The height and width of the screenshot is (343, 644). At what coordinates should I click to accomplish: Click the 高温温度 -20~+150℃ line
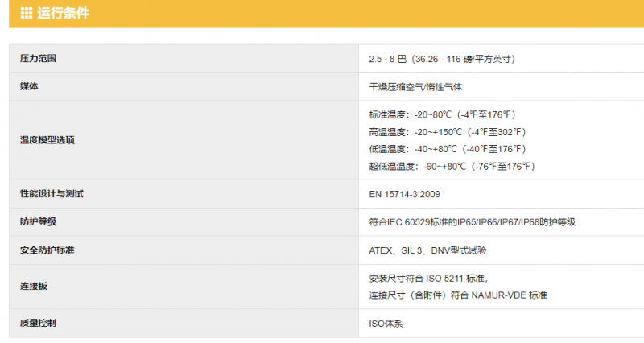(447, 132)
